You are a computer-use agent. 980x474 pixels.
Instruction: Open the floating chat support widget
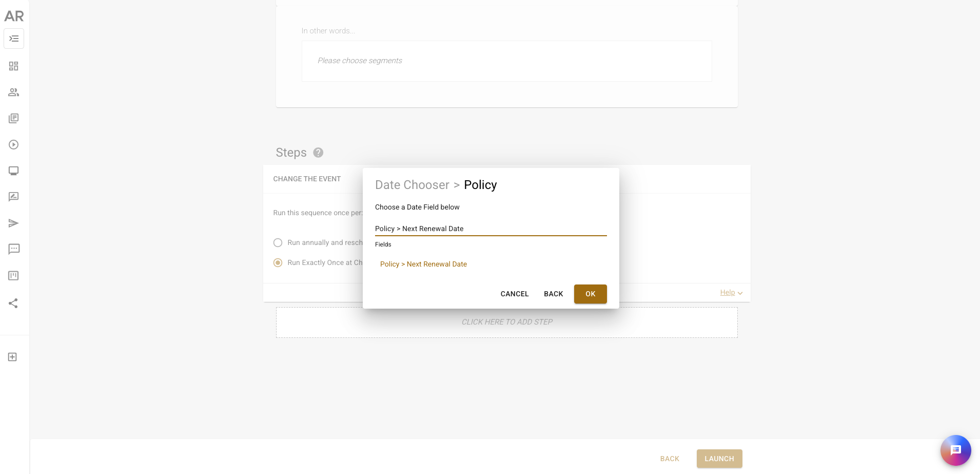click(x=956, y=450)
